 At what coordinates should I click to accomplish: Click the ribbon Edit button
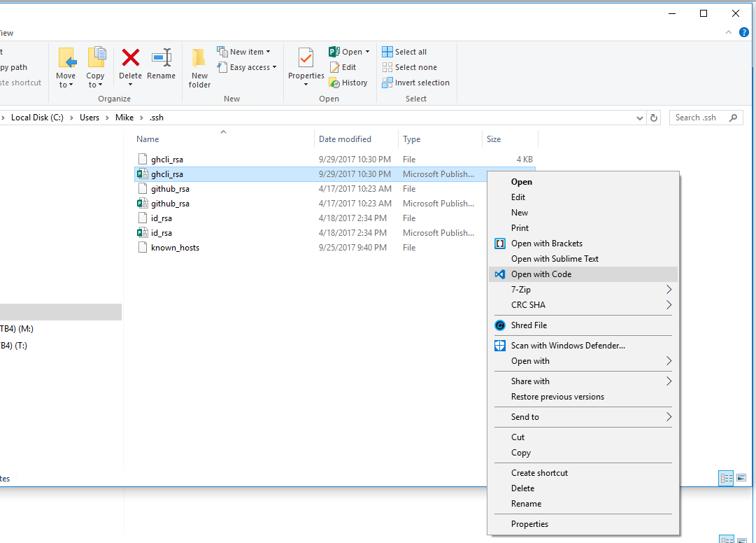click(x=343, y=67)
